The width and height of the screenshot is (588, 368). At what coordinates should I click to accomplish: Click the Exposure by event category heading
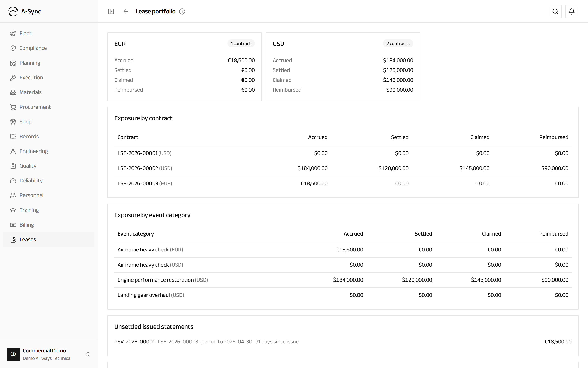click(x=152, y=215)
